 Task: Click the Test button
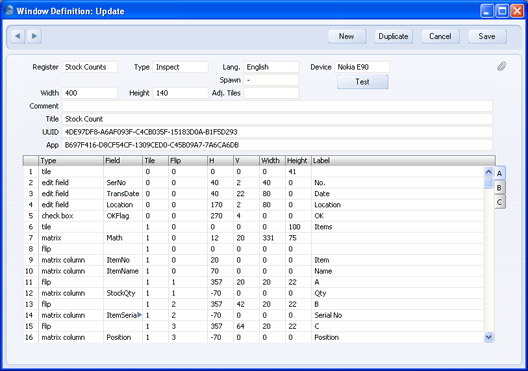click(362, 82)
